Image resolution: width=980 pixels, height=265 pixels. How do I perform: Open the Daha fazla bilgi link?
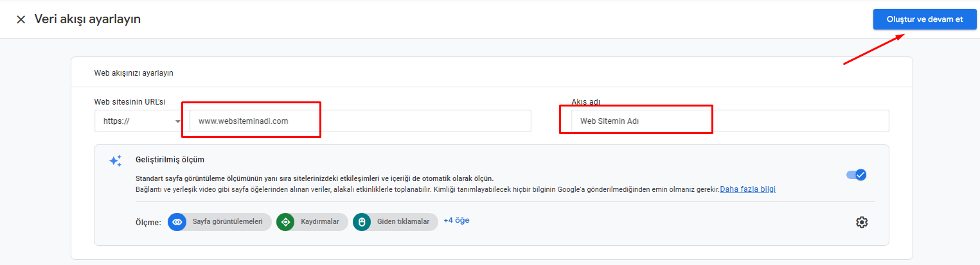coord(747,189)
